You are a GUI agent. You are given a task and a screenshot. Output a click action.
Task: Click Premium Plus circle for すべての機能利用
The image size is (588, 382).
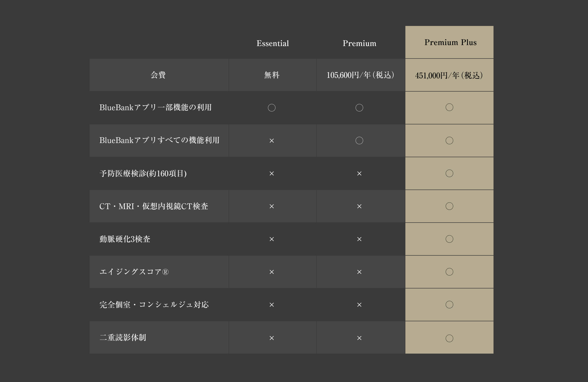449,141
